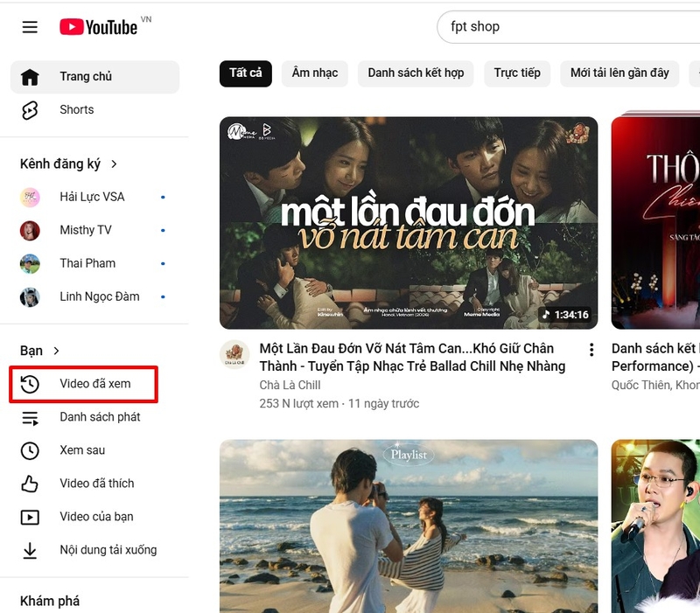Click Thai Pham channel avatar

point(30,263)
